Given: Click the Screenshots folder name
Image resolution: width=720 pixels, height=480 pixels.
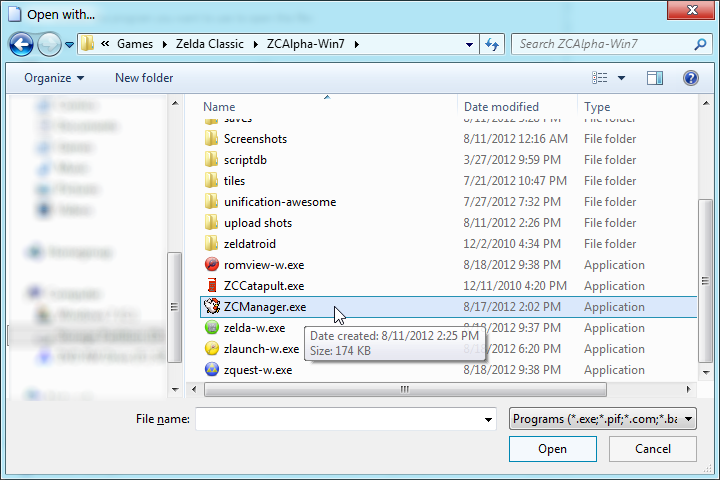Looking at the screenshot, I should (x=255, y=139).
